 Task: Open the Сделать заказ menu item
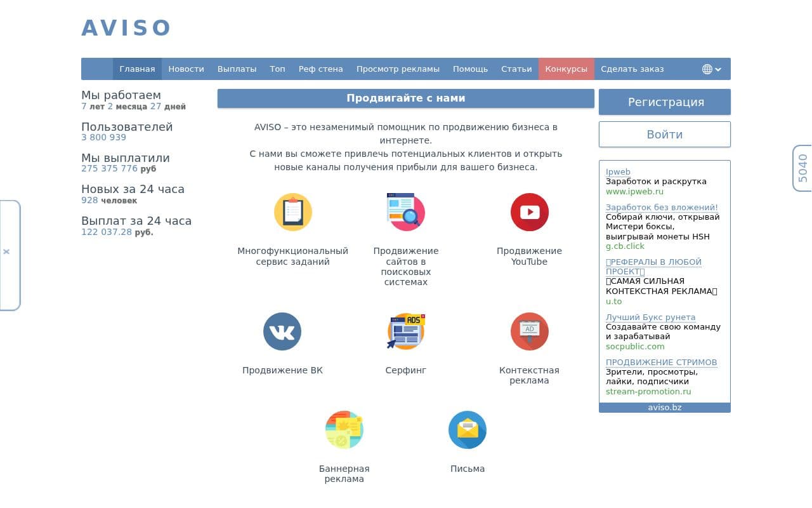click(632, 69)
